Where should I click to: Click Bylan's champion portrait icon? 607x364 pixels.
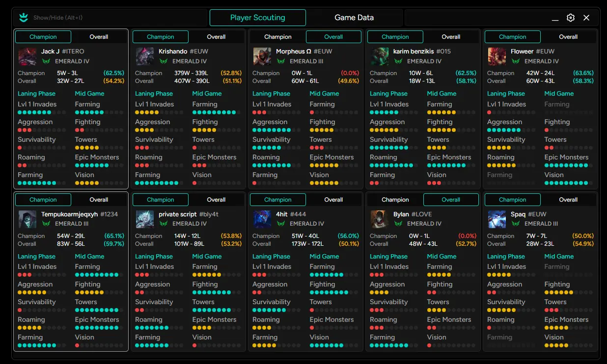380,219
